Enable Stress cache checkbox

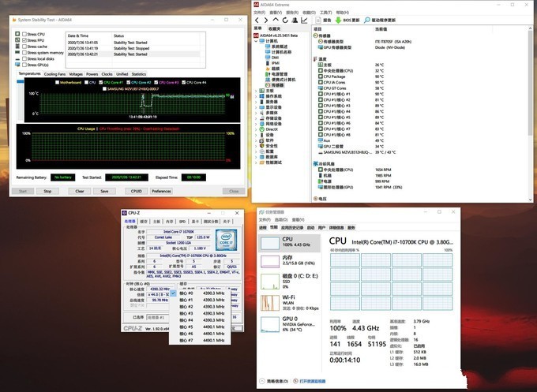pos(24,47)
